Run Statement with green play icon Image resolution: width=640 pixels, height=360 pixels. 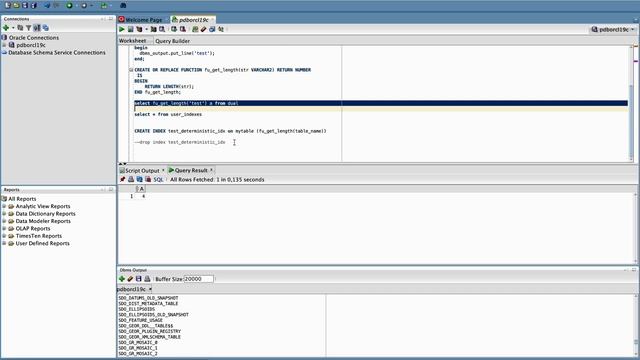pos(122,29)
